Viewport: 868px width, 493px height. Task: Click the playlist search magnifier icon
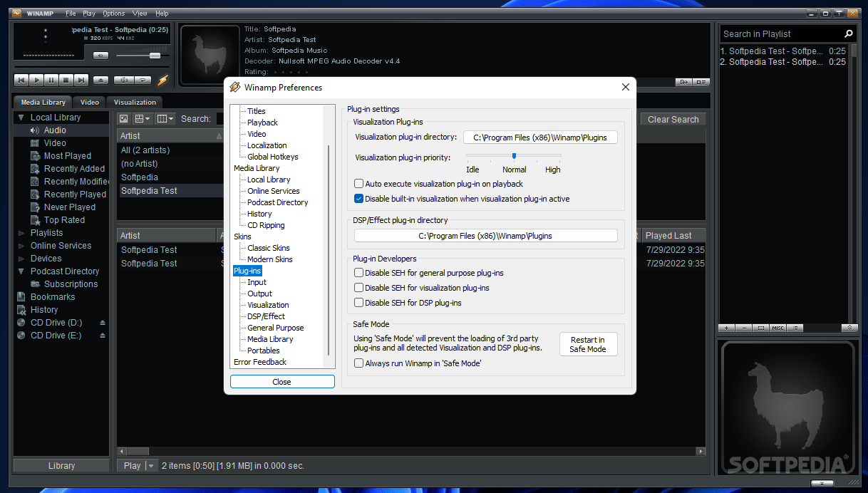[x=849, y=33]
